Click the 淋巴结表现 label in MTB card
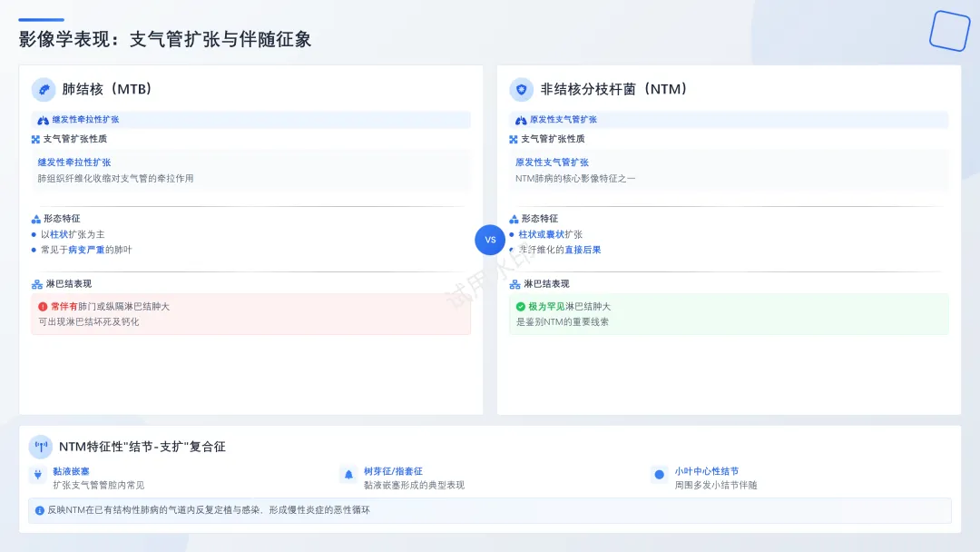This screenshot has height=552, width=980. point(69,284)
